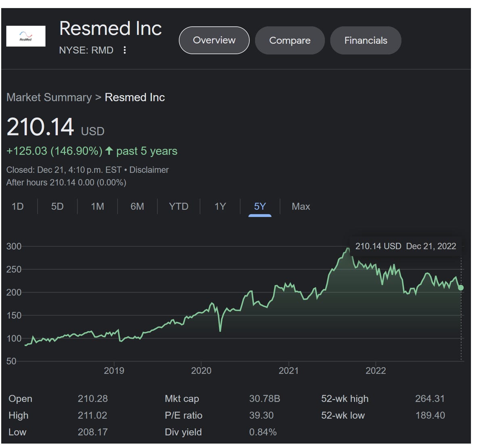477x448 pixels.
Task: Open the three-dot more options menu
Action: [x=124, y=50]
